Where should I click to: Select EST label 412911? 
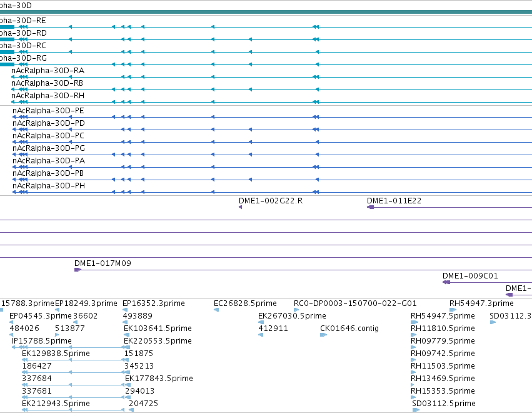273,329
